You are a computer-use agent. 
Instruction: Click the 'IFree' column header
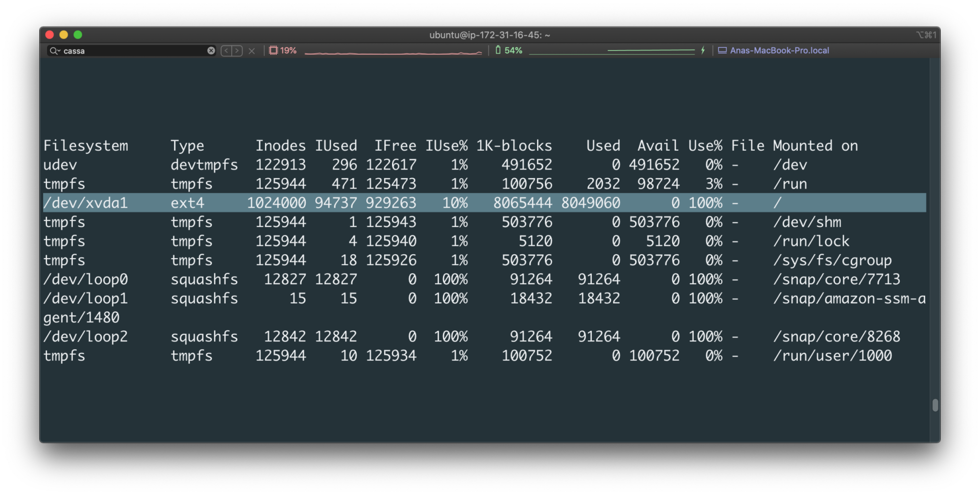395,146
